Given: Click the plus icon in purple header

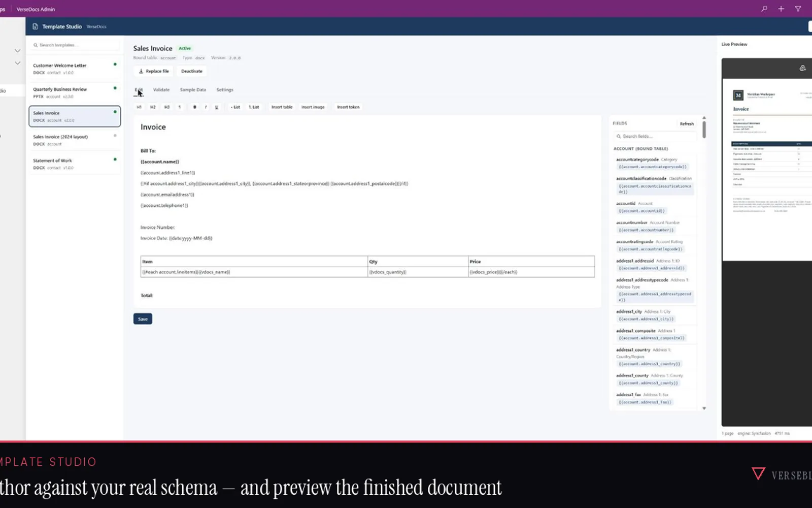Looking at the screenshot, I should [x=781, y=9].
